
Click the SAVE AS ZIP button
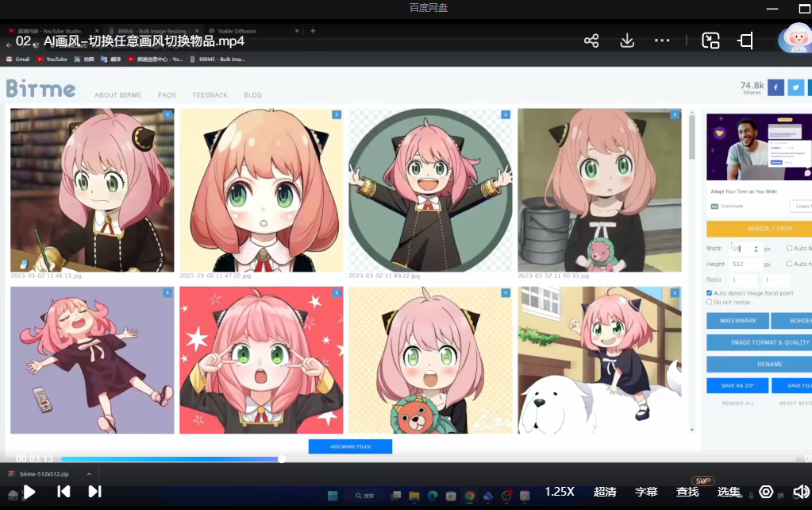point(737,385)
